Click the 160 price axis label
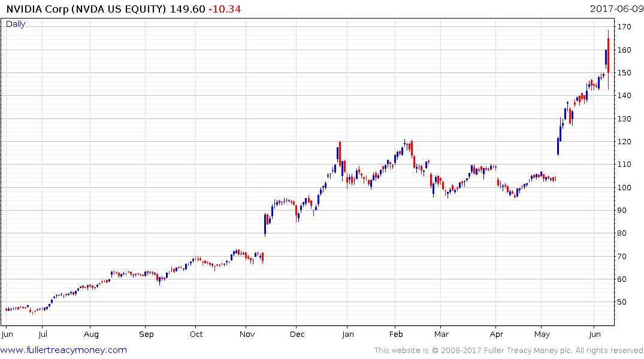This screenshot has height=359, width=644. pos(624,50)
